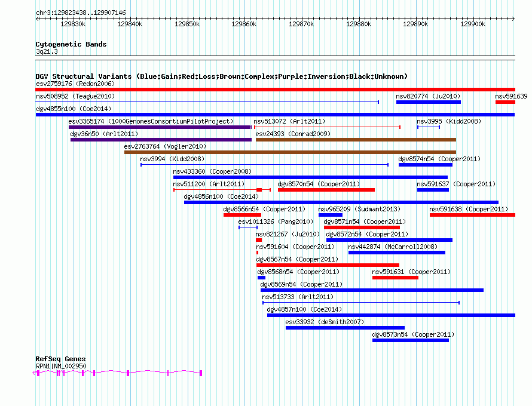The image size is (532, 406).
Task: Click dgv8570n54 (Cooper2011) label
Action: point(319,184)
